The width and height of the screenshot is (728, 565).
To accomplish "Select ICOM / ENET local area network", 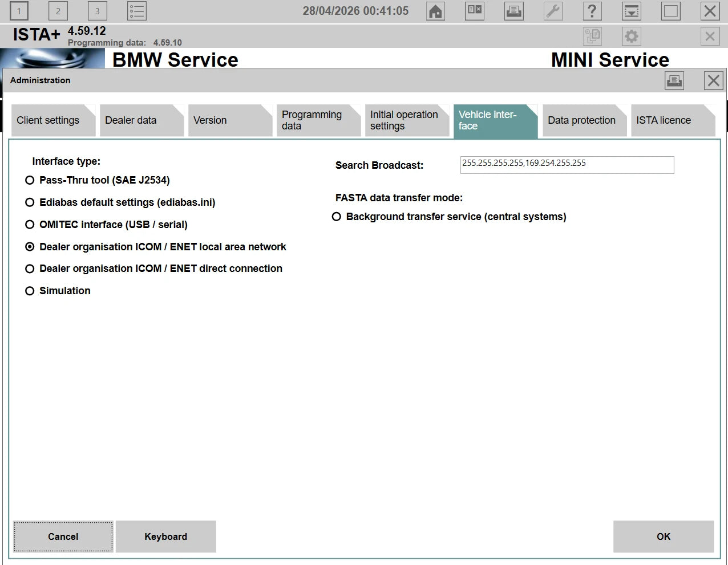I will [x=156, y=247].
